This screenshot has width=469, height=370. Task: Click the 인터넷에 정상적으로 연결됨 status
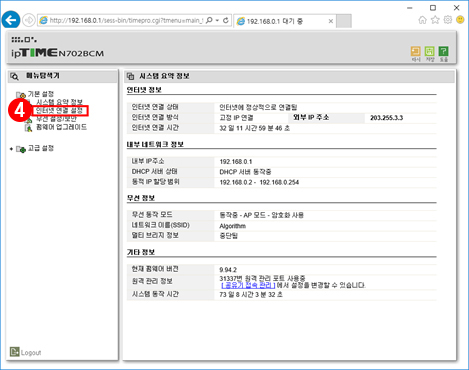pyautogui.click(x=258, y=107)
